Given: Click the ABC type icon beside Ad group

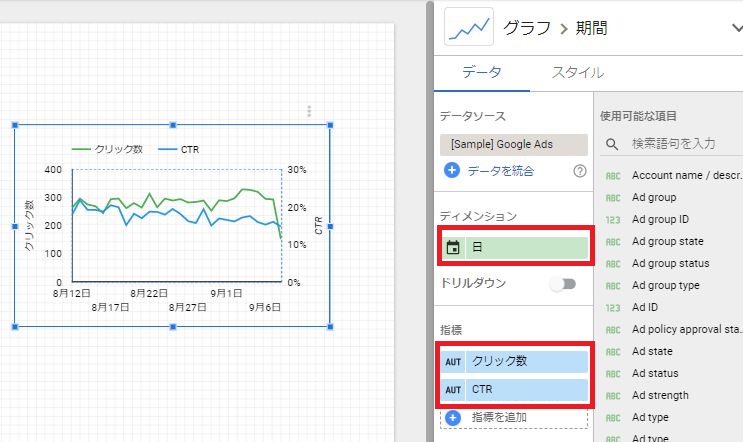Looking at the screenshot, I should coord(613,198).
